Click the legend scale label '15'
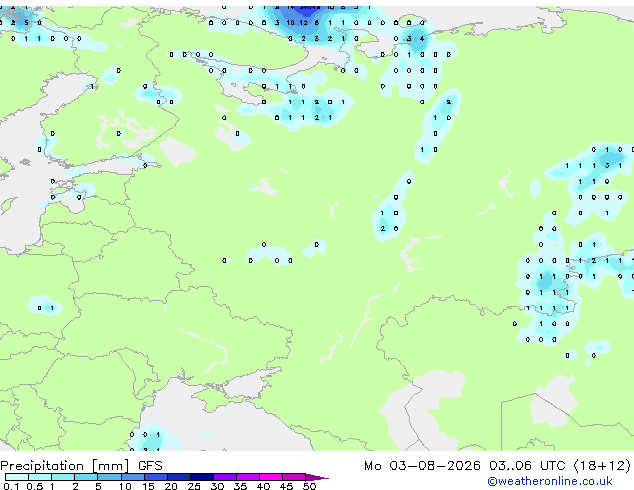634x490 pixels. [x=148, y=486]
